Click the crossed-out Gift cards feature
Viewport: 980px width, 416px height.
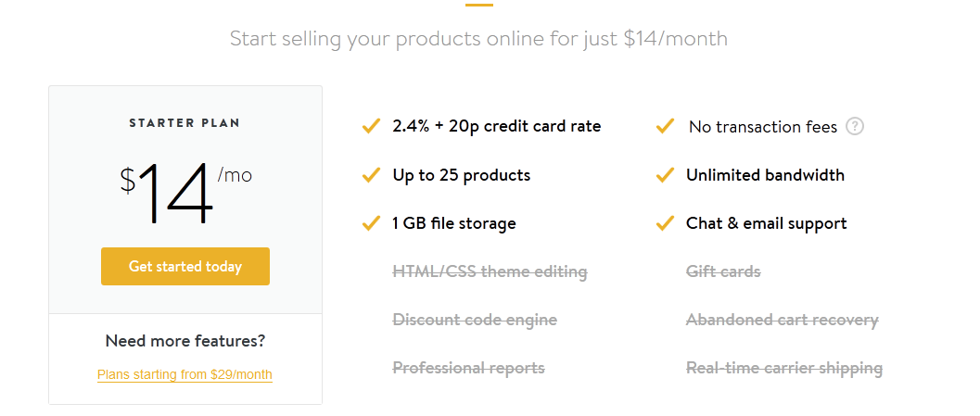[723, 271]
